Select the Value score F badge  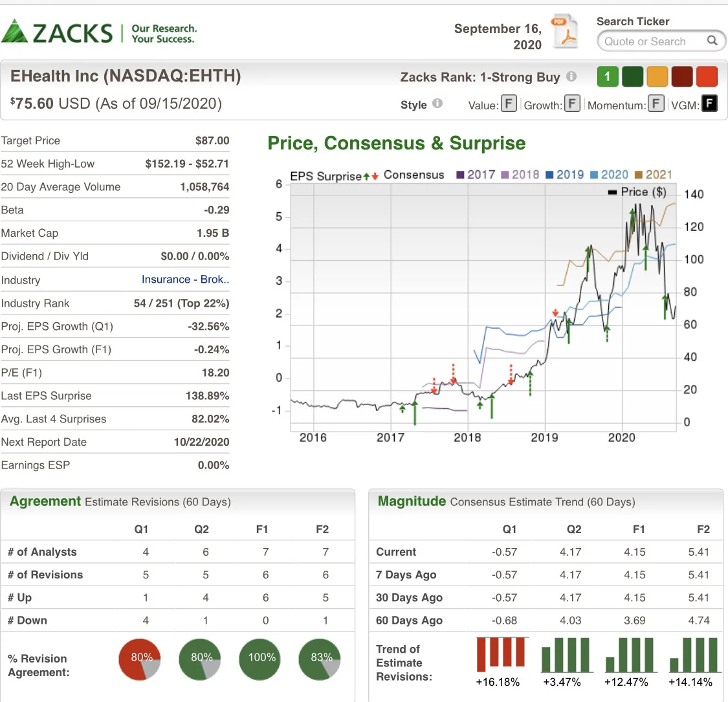509,104
